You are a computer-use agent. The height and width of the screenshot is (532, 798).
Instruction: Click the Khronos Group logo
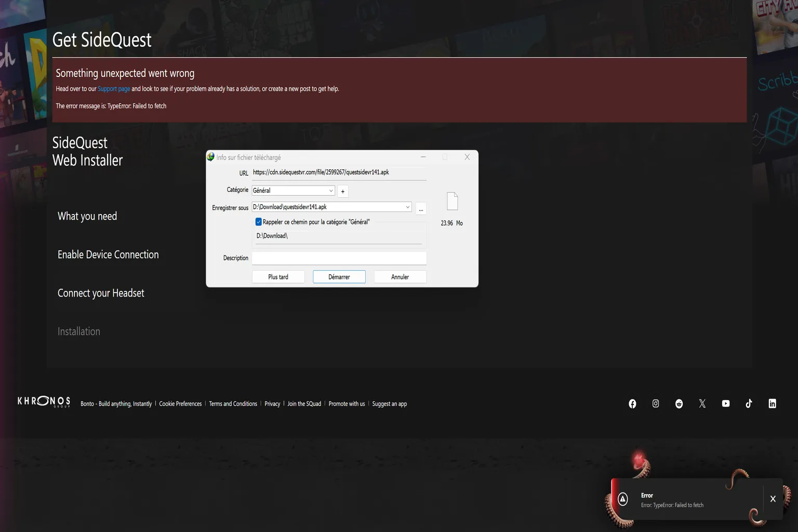coord(44,402)
